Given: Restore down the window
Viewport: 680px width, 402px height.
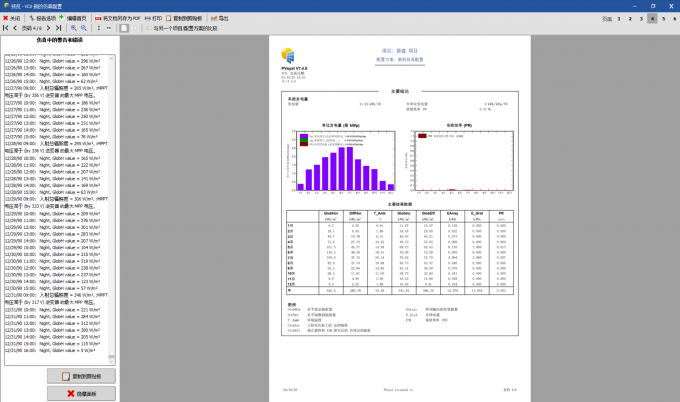Looking at the screenshot, I should pos(653,6).
